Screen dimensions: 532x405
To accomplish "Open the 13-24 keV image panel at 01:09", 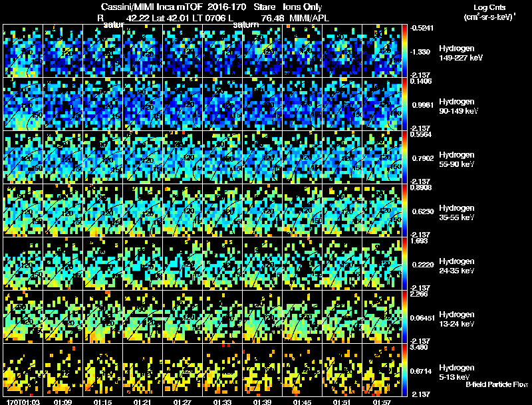I will point(63,317).
